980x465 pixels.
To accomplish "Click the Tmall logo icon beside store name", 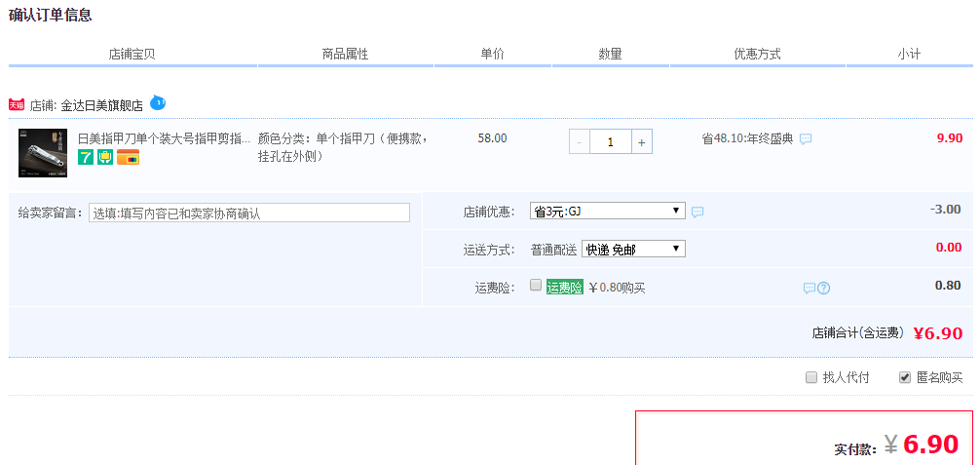I will click(17, 105).
